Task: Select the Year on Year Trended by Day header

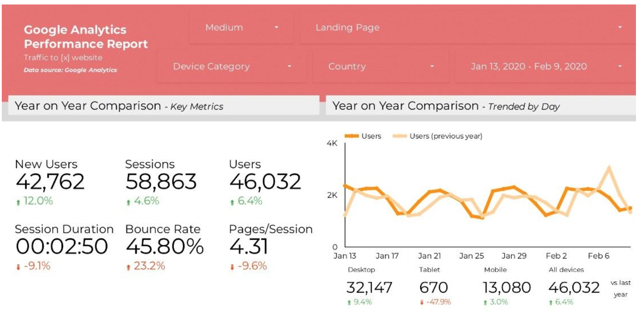Action: click(446, 106)
